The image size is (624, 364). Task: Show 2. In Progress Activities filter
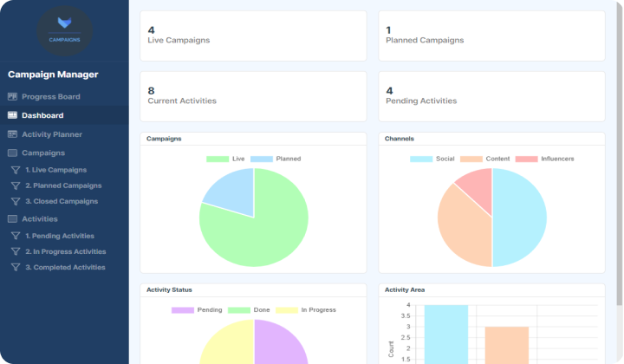point(66,251)
